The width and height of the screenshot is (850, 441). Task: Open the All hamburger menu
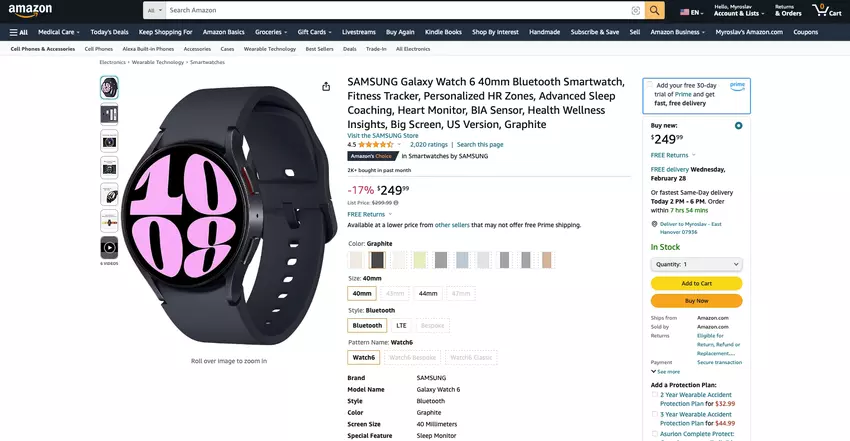point(18,32)
